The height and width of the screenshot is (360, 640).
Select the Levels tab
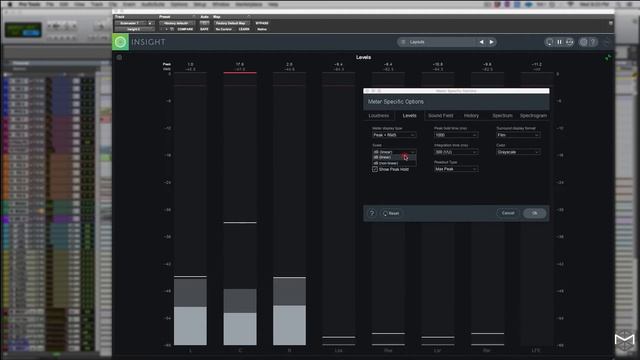(x=409, y=116)
